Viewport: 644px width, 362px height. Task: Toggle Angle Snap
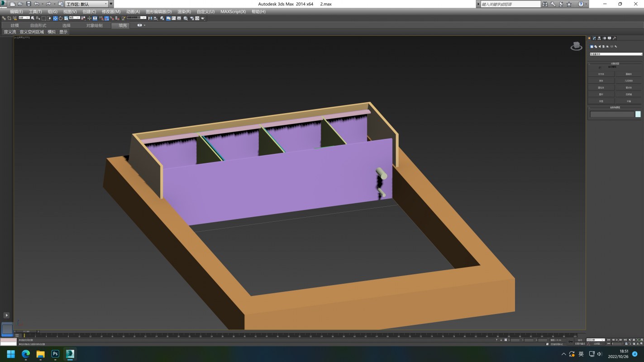point(106,18)
